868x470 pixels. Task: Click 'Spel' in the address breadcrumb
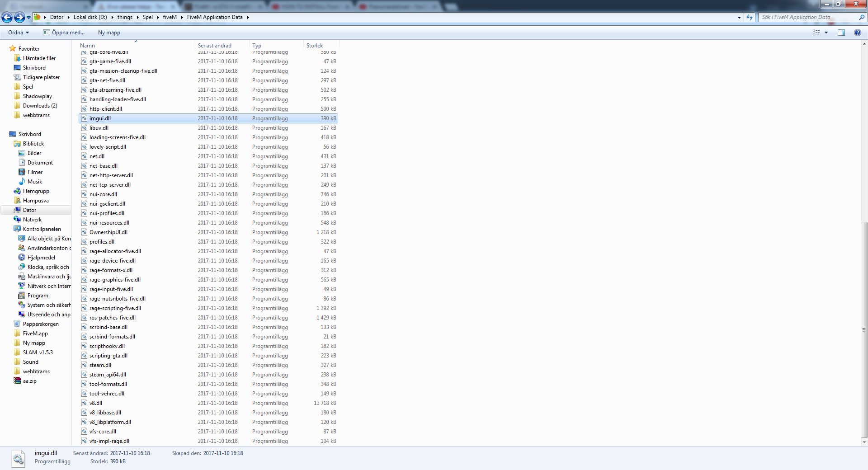point(148,17)
